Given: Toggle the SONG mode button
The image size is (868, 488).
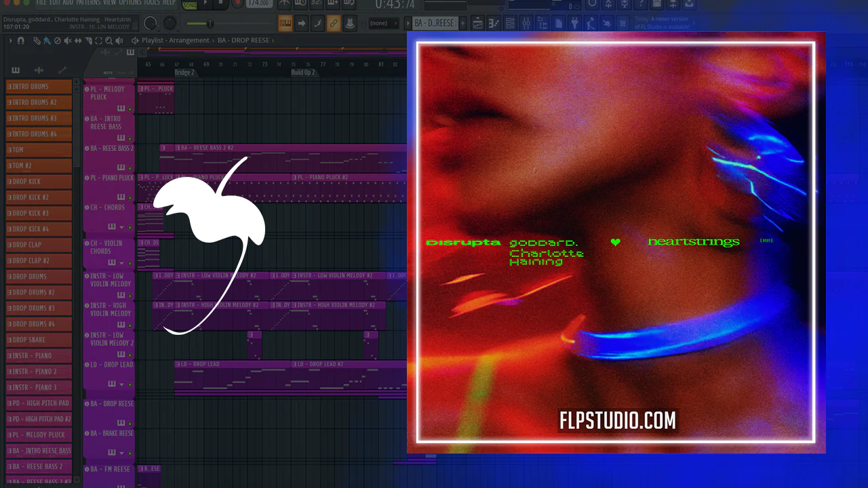Looking at the screenshot, I should (x=190, y=5).
